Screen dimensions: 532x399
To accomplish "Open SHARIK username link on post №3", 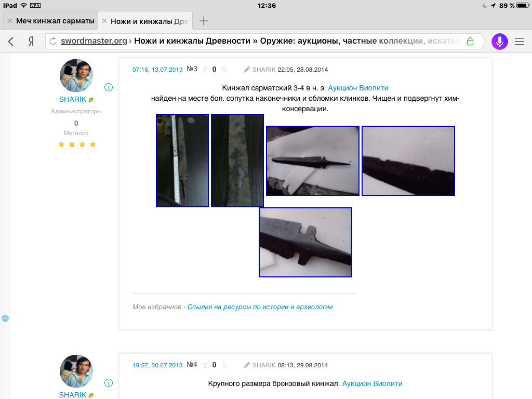I will [x=73, y=99].
